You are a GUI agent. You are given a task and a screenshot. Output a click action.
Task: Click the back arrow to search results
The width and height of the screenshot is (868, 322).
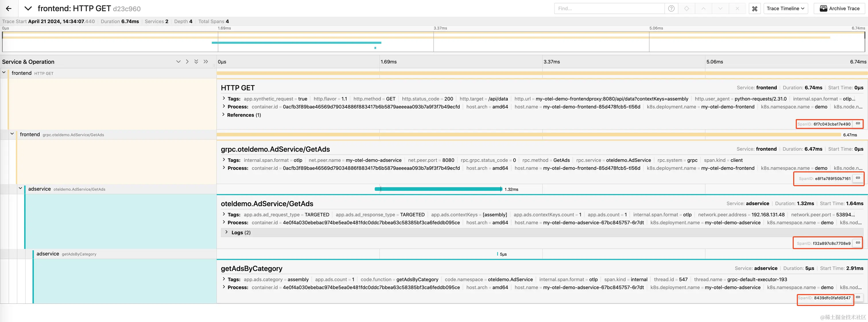click(9, 8)
